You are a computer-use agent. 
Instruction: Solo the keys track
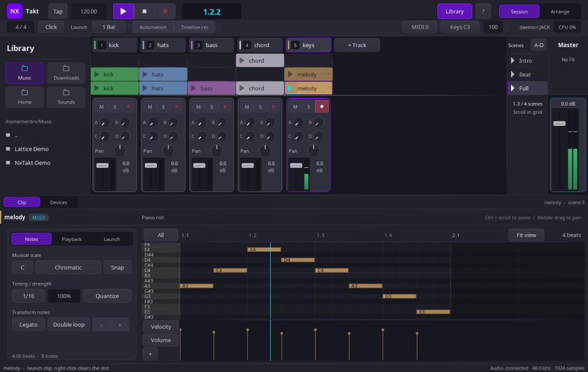click(309, 107)
